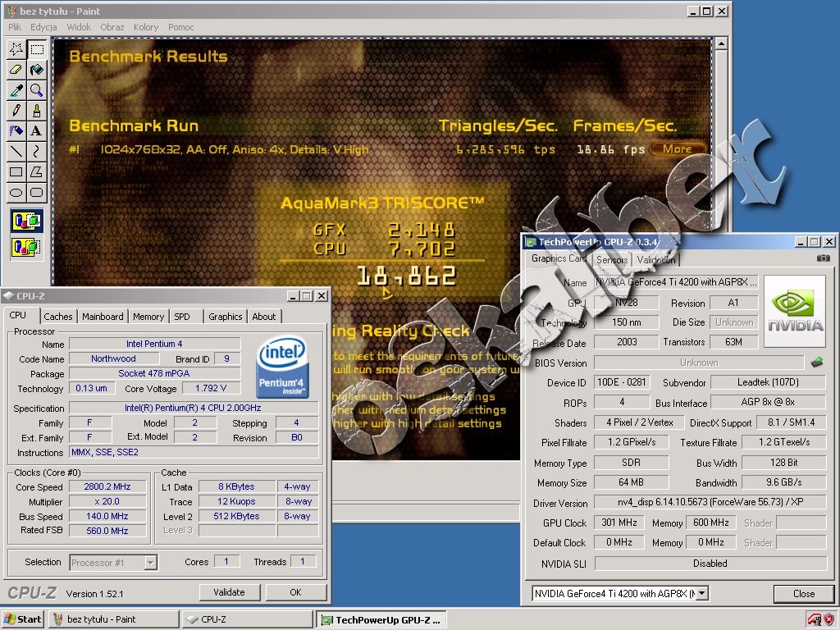
Task: Click the Name field Intel Pentium 4
Action: (x=154, y=344)
